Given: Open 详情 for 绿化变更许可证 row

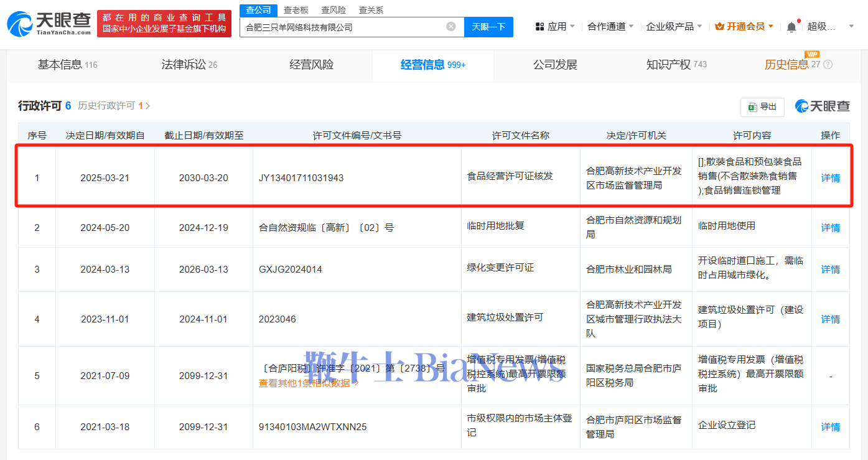Looking at the screenshot, I should (x=831, y=270).
